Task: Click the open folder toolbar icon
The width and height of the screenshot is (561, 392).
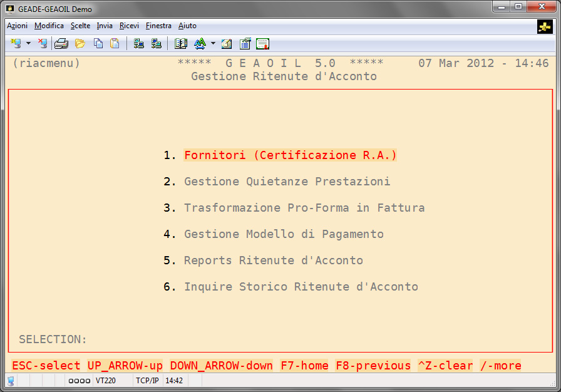Action: (x=80, y=43)
